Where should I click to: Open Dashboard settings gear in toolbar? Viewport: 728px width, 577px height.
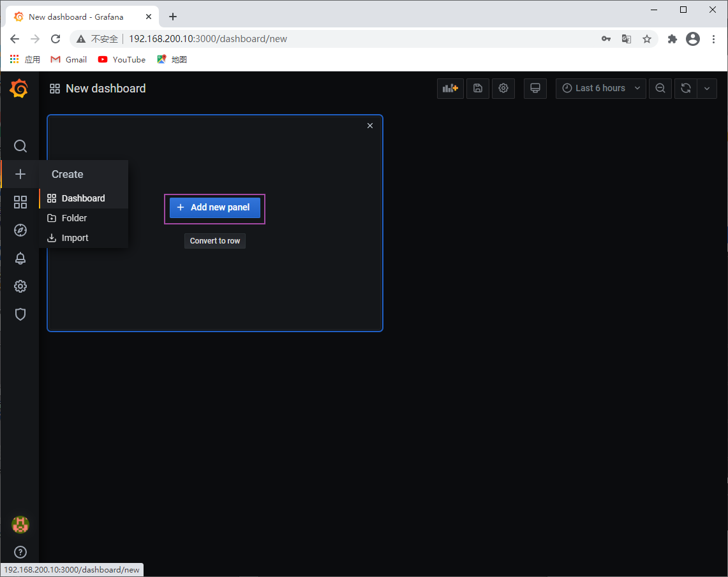(503, 88)
